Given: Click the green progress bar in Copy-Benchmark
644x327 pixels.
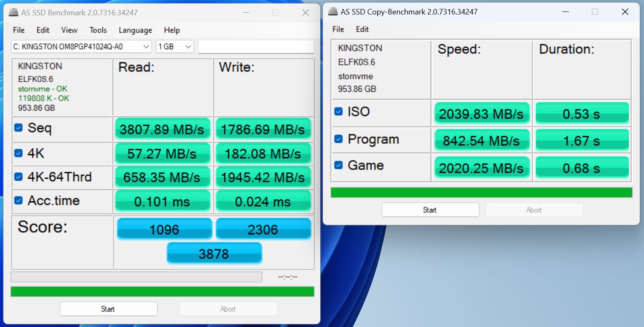Looking at the screenshot, I should click(x=481, y=193).
